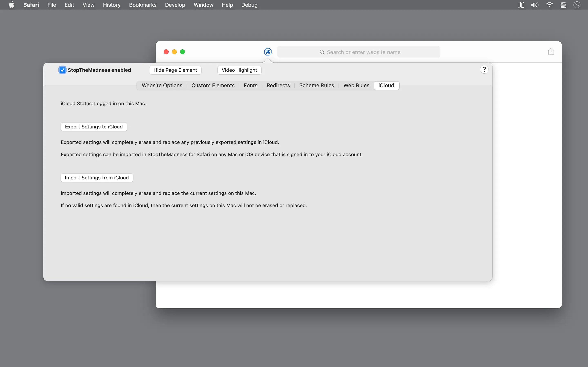The height and width of the screenshot is (367, 588).
Task: Open the Develop menu
Action: point(175,5)
